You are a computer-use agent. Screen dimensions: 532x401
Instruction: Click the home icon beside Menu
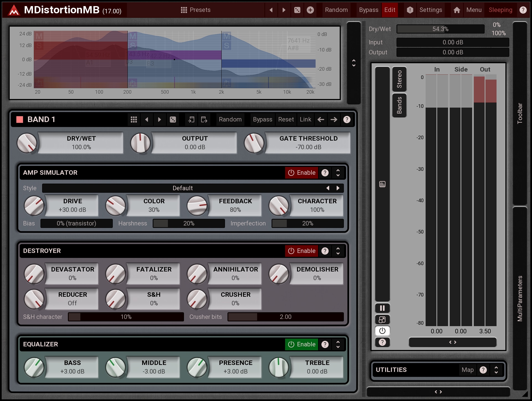(457, 10)
